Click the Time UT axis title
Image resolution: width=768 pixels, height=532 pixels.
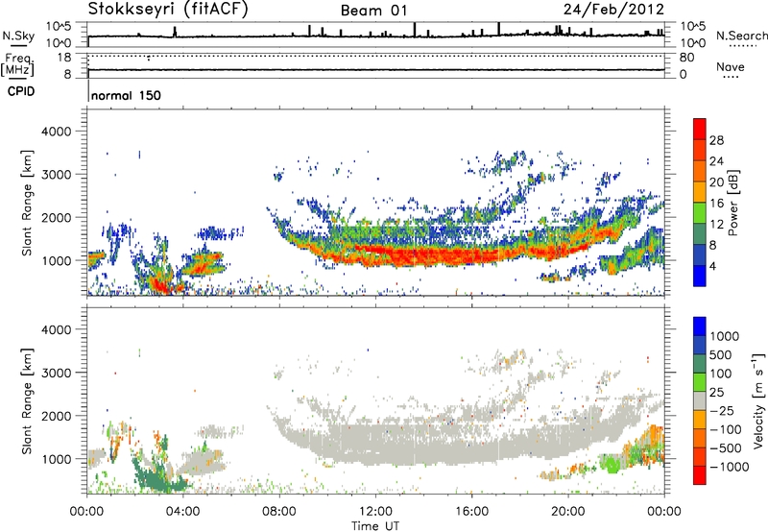click(375, 525)
